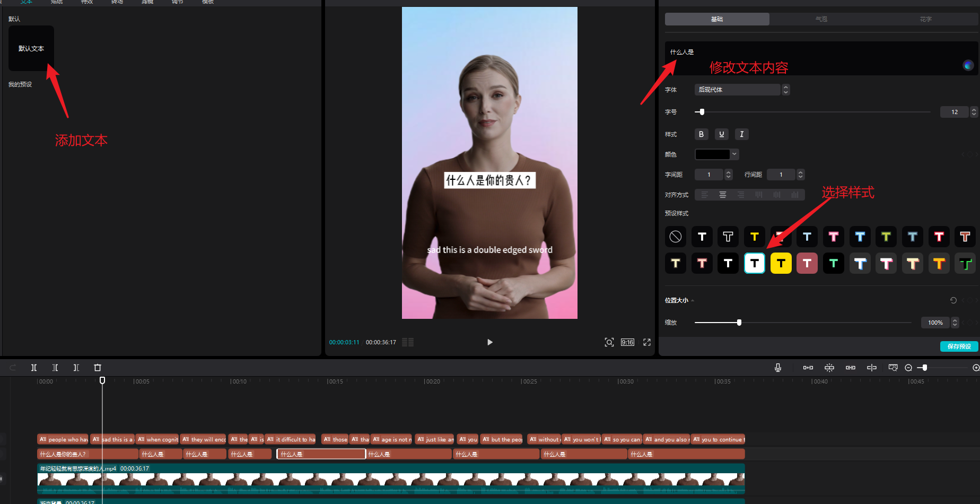Select black T on white background preset
The width and height of the screenshot is (980, 504).
coord(755,263)
